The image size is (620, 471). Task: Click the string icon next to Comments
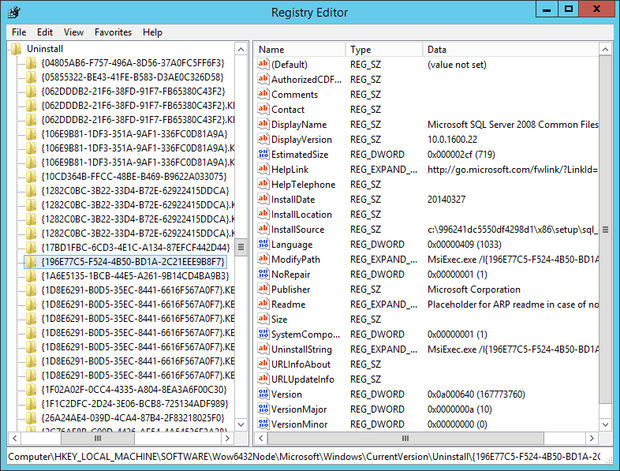point(263,94)
